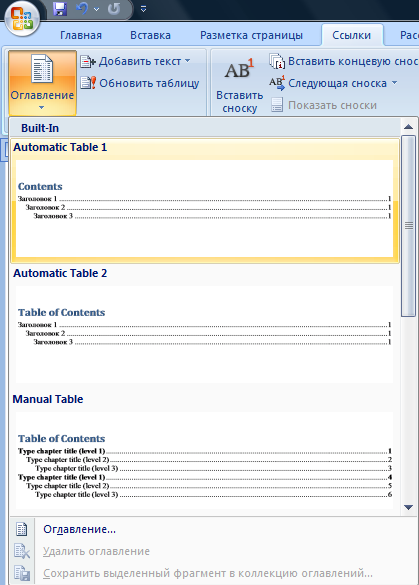Viewport: 419px width, 585px height.
Task: Customize the quick access toolbar arrow
Action: tap(143, 9)
